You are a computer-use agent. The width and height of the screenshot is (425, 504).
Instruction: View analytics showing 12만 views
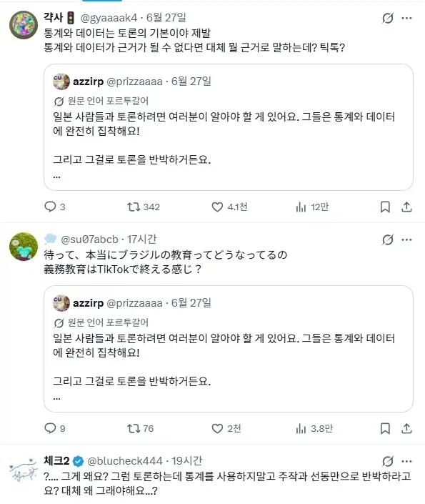pos(312,207)
